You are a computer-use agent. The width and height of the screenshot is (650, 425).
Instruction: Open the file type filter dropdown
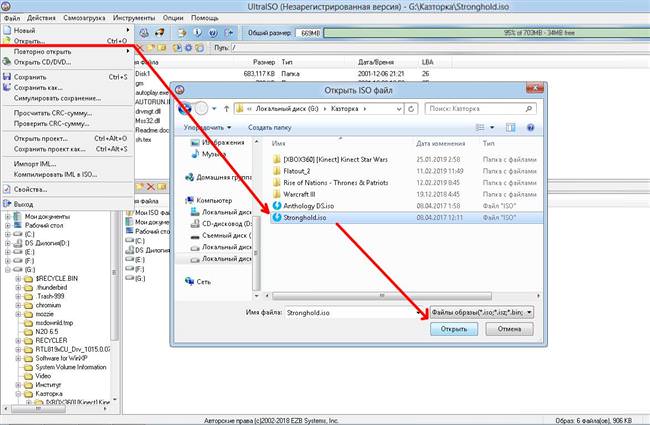(482, 312)
